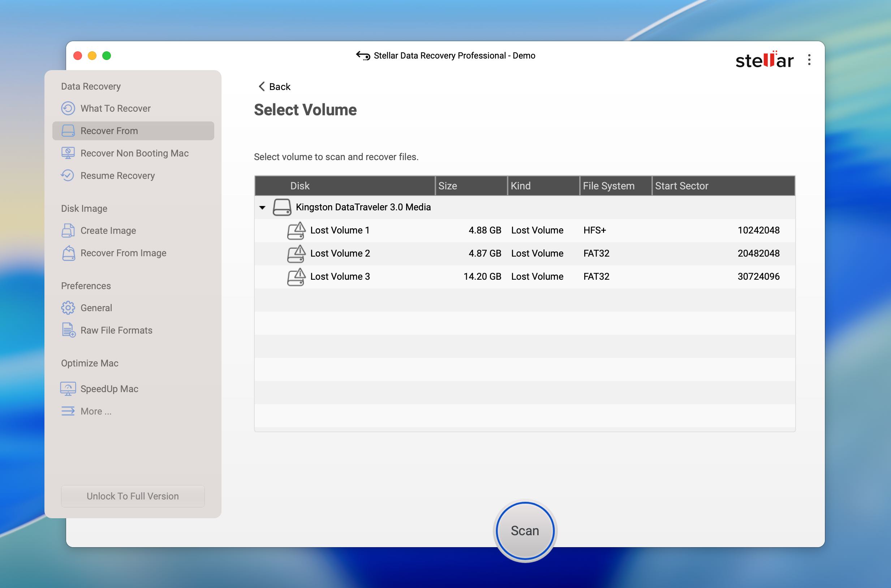
Task: Open Create Image option
Action: tap(108, 231)
